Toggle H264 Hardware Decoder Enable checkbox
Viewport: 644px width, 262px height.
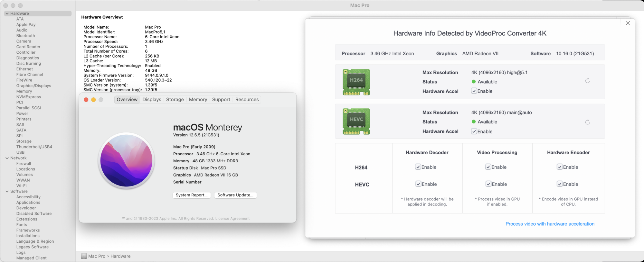coord(418,167)
